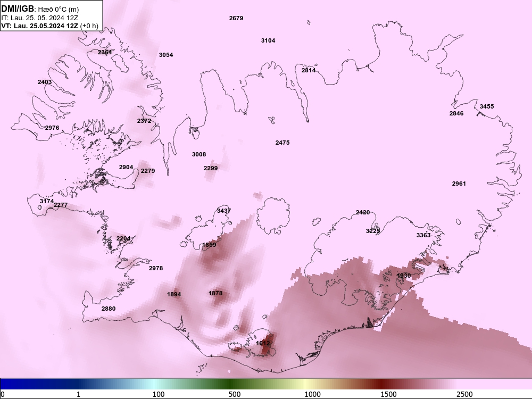The width and height of the screenshot is (532, 399).
Task: Click the map value 2204
Action: [123, 238]
